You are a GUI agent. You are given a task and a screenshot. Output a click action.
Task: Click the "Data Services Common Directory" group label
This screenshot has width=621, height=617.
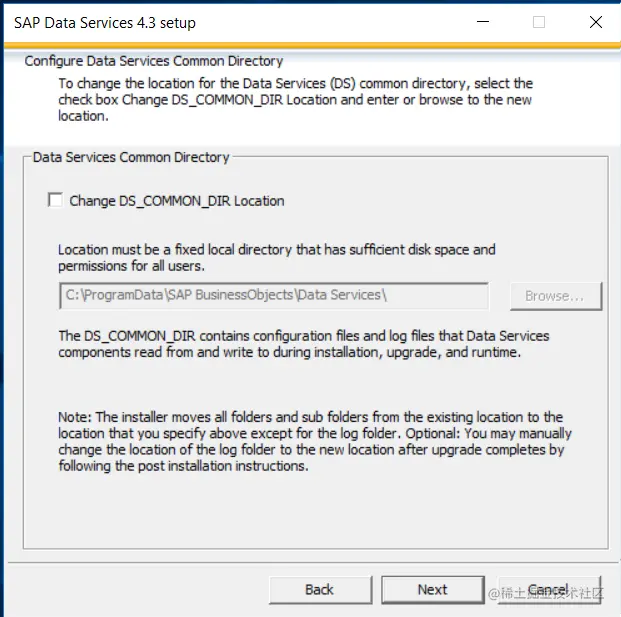pyautogui.click(x=131, y=157)
